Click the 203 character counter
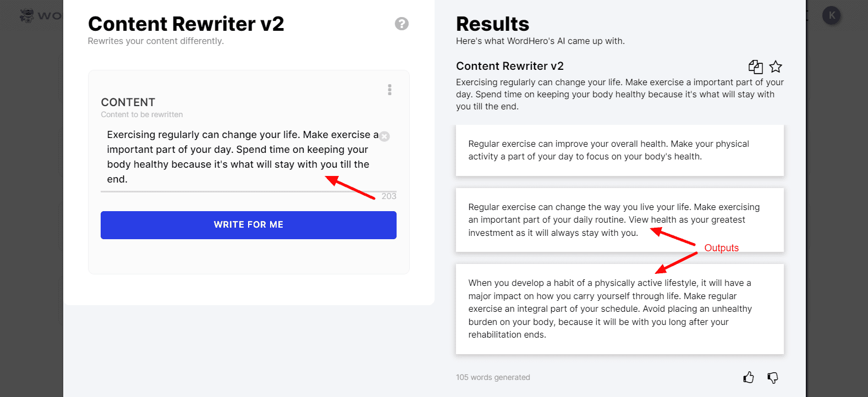The height and width of the screenshot is (397, 868). pyautogui.click(x=389, y=196)
